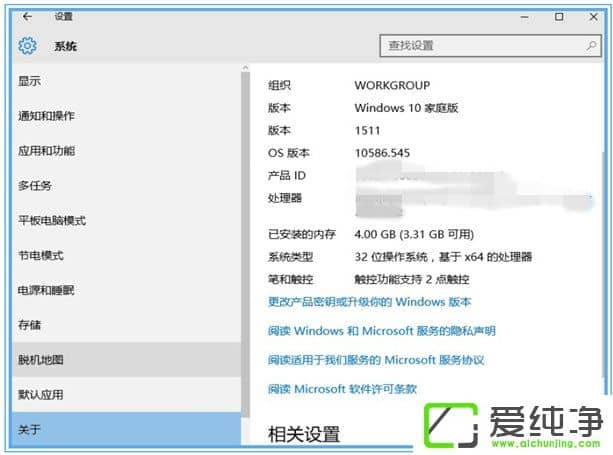613x455 pixels.
Task: Click the search magnifier icon
Action: (591, 46)
